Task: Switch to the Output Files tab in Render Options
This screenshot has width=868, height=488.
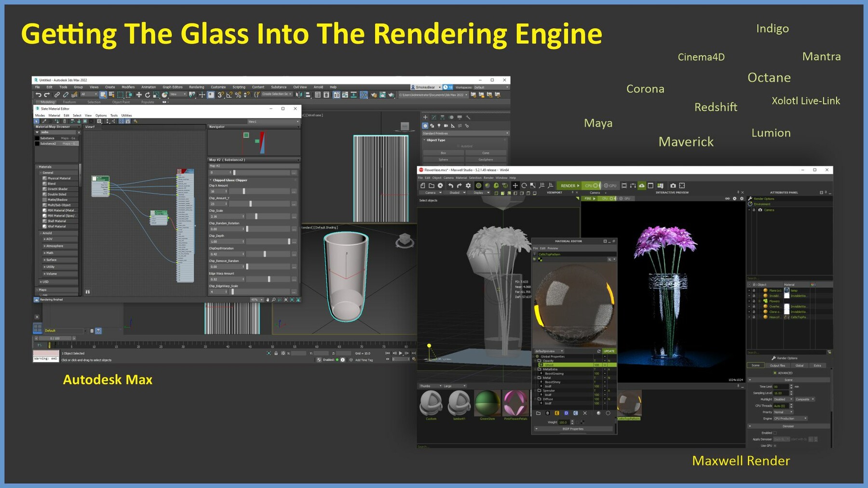Action: [x=777, y=365]
